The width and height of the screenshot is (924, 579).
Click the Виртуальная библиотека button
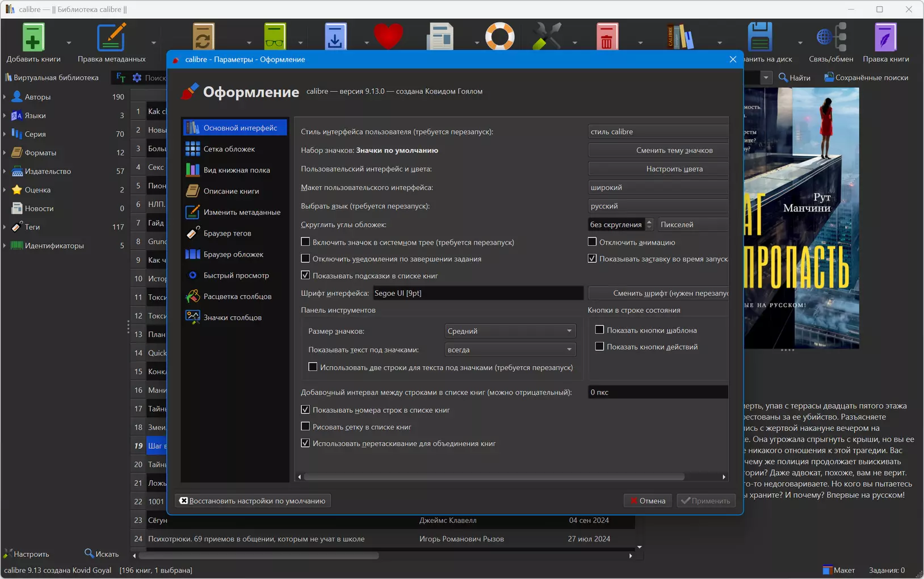[52, 78]
